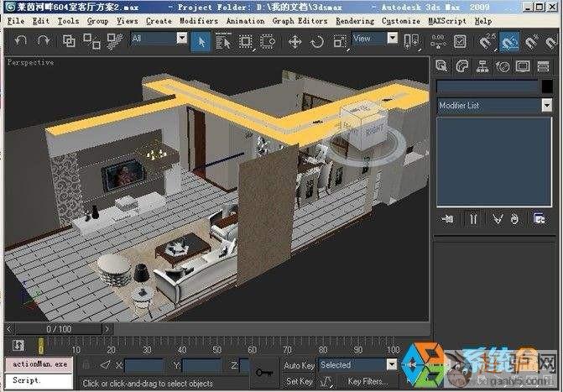Open Select by Name list
This screenshot has height=392, width=563.
click(223, 40)
